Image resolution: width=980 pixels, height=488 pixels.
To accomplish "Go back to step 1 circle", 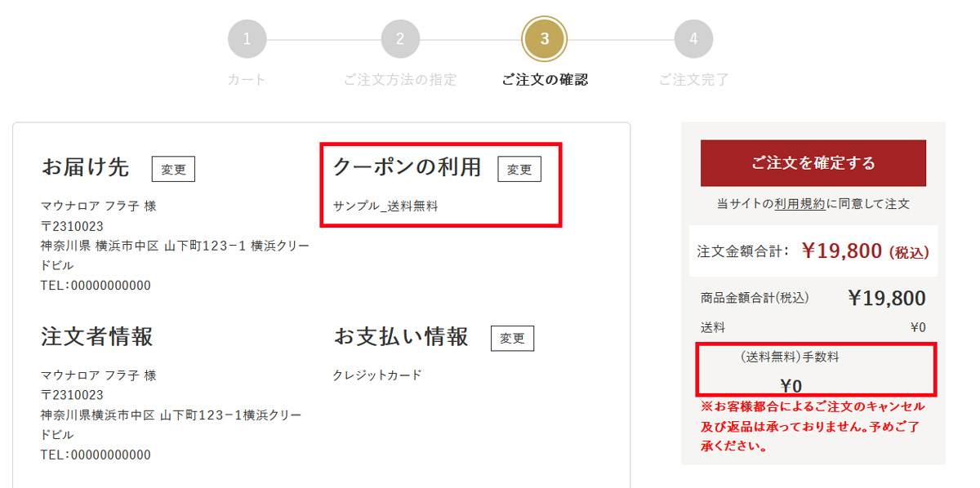I will (x=247, y=39).
